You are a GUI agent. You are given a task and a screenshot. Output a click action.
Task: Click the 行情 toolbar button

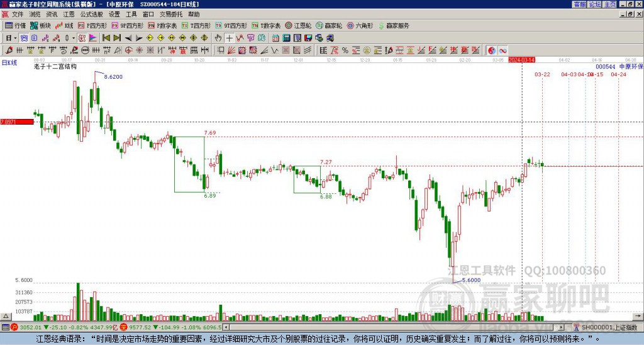click(15, 25)
